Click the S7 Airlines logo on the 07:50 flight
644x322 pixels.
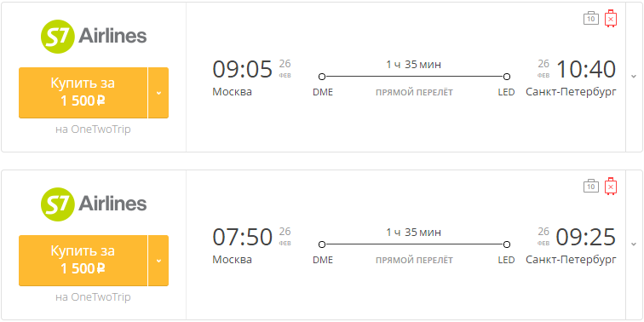coord(94,204)
